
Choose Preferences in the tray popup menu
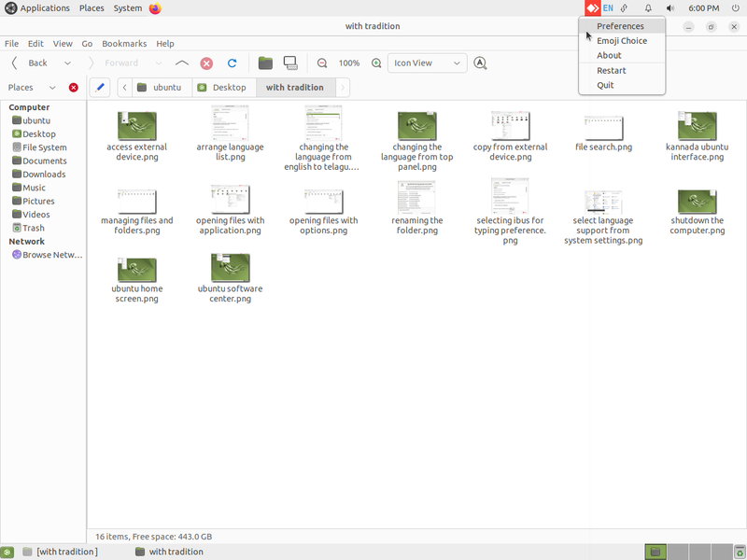point(622,26)
